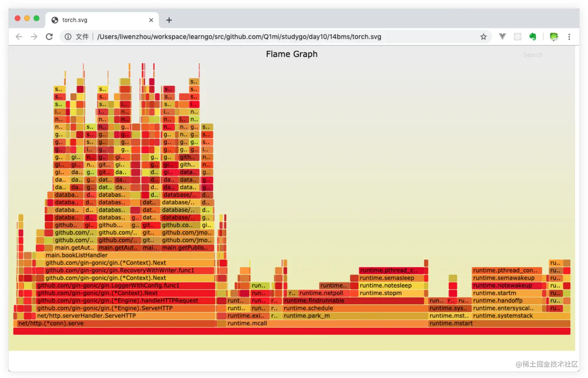Select the runtime.mst.. frame
The image size is (588, 378).
tap(450, 316)
